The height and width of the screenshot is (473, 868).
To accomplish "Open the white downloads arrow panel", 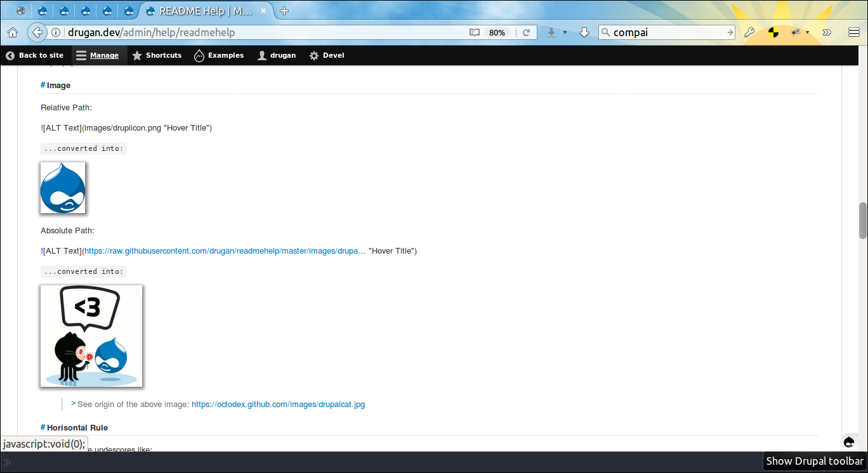I will coord(584,32).
